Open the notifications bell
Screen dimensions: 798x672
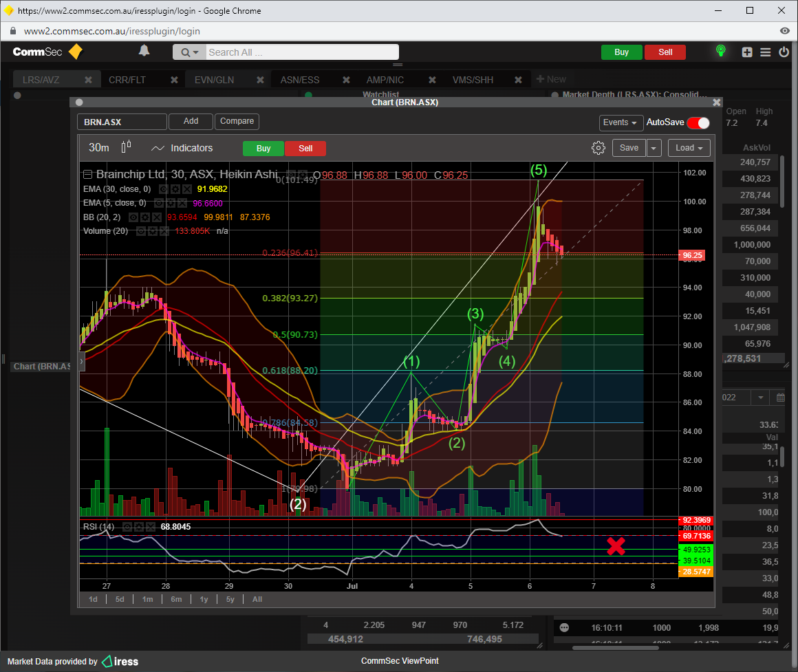pos(144,50)
